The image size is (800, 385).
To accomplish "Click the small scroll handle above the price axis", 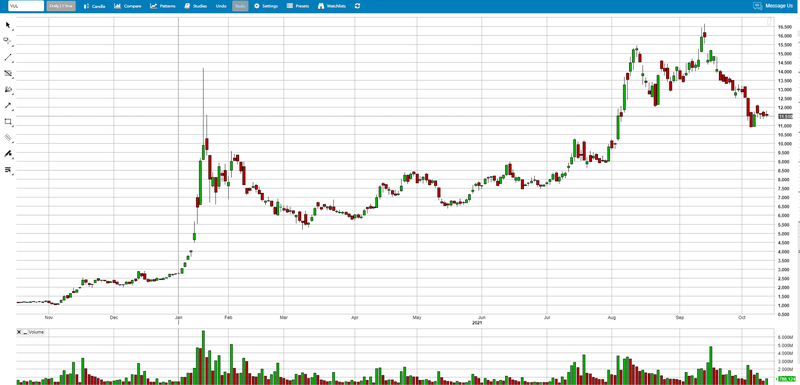I will [770, 21].
